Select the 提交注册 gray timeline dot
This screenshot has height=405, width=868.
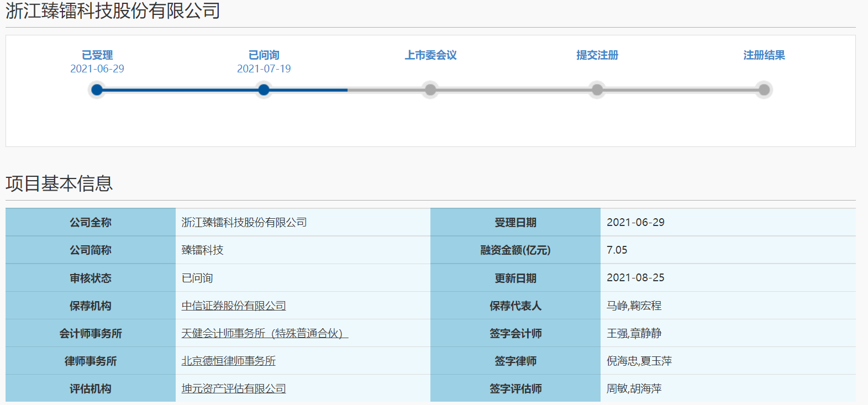point(597,90)
